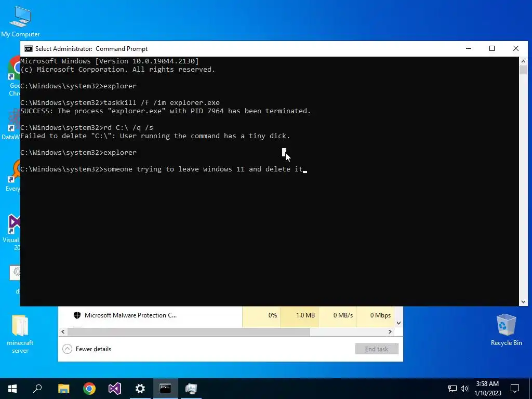Image resolution: width=532 pixels, height=399 pixels.
Task: Select the Recycle Bin desktop icon
Action: click(x=506, y=330)
